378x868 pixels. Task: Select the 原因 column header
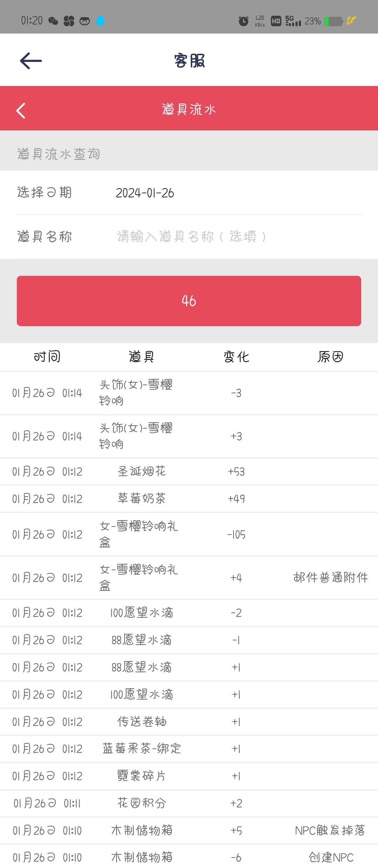click(x=330, y=357)
